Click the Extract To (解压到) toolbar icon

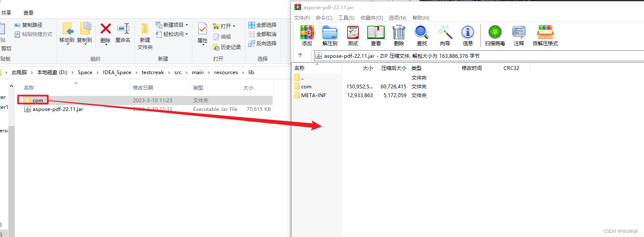[x=330, y=35]
